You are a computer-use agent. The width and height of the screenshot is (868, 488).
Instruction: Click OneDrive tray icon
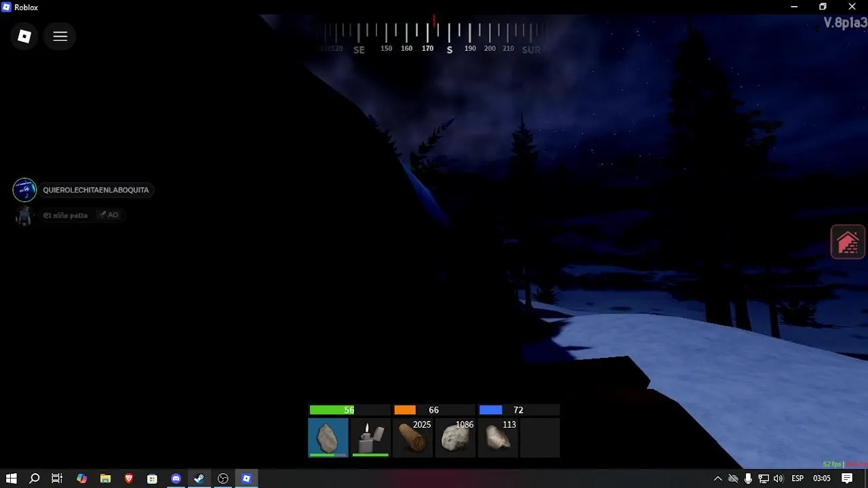(x=733, y=479)
